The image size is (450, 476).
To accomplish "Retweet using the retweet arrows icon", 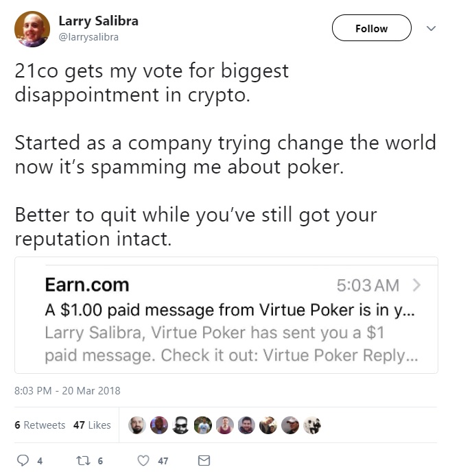I will (83, 460).
